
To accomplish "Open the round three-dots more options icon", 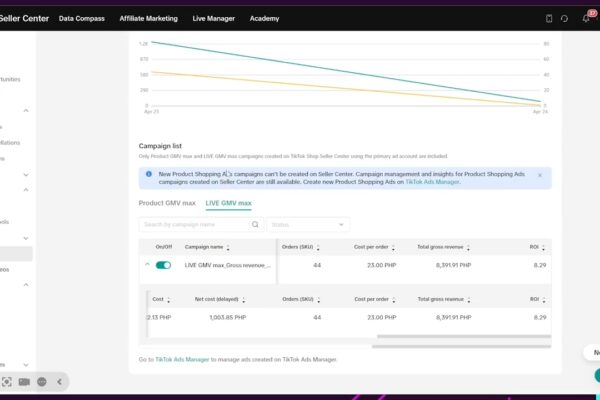I will 42,382.
